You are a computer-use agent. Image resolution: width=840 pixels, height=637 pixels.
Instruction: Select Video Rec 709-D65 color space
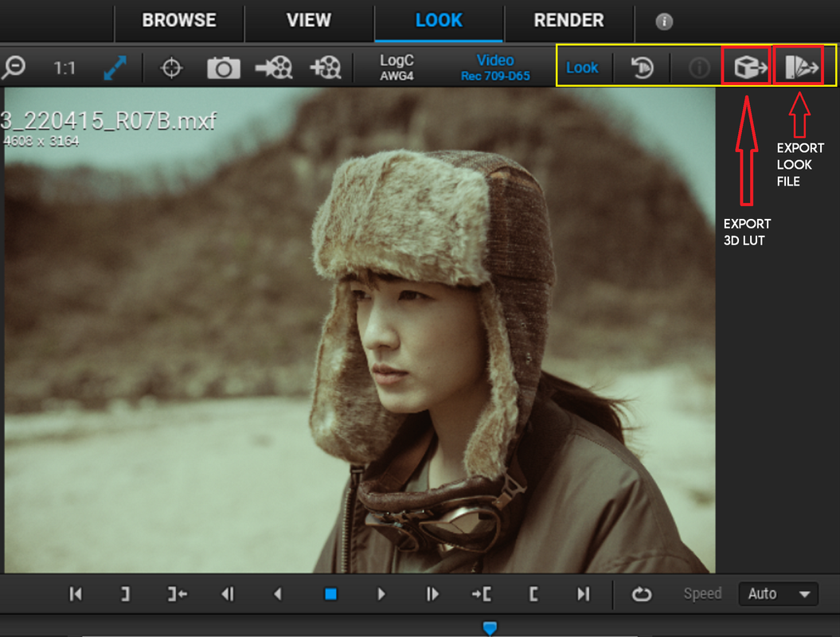pyautogui.click(x=495, y=68)
